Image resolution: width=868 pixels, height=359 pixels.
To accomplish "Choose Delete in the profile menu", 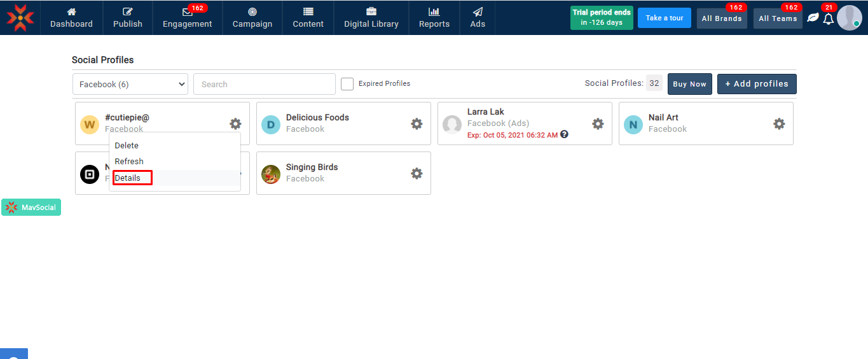I will point(127,146).
